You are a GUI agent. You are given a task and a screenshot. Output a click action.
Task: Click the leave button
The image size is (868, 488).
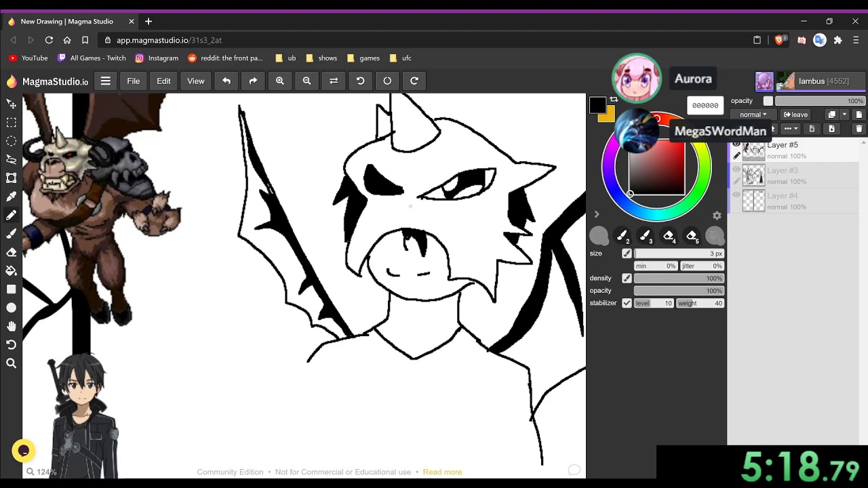click(796, 115)
